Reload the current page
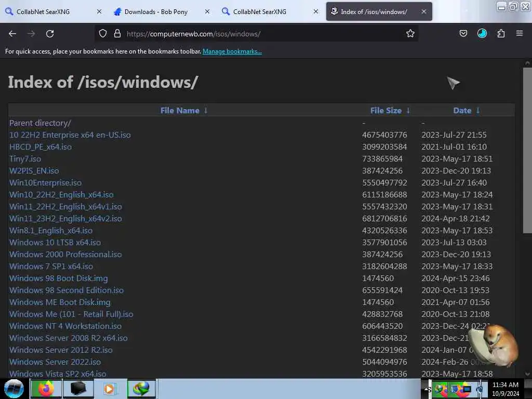 50,34
